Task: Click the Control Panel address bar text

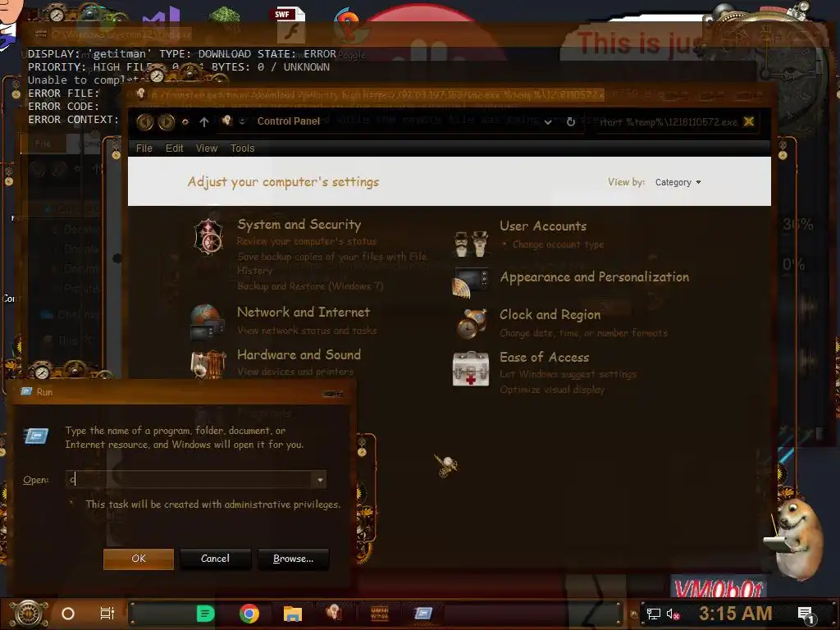Action: click(288, 121)
